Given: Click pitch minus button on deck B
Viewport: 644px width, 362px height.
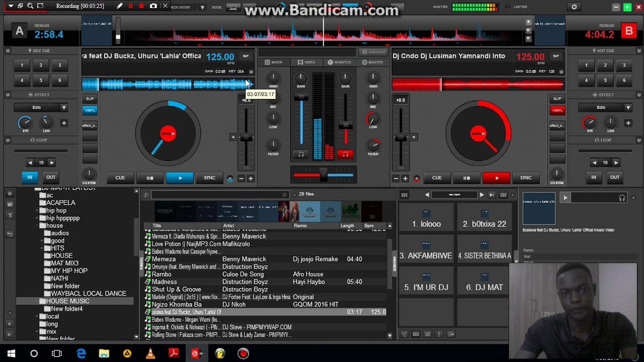Looking at the screenshot, I should (396, 178).
